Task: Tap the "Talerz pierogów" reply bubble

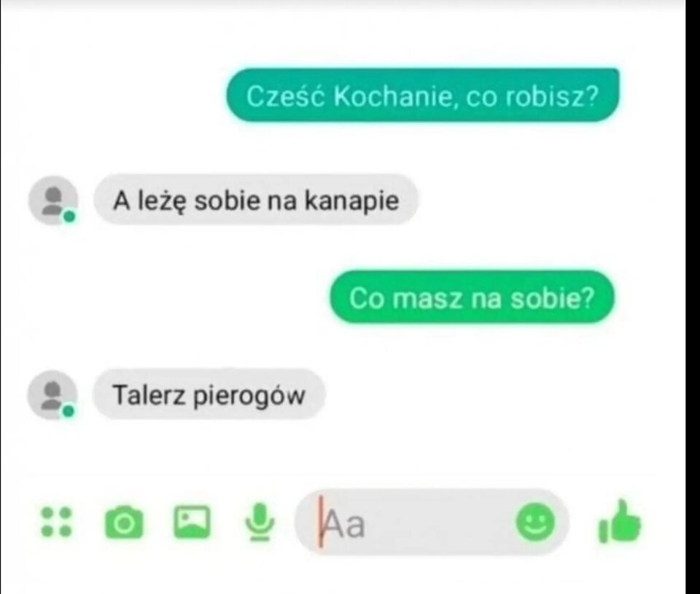Action: click(x=209, y=394)
